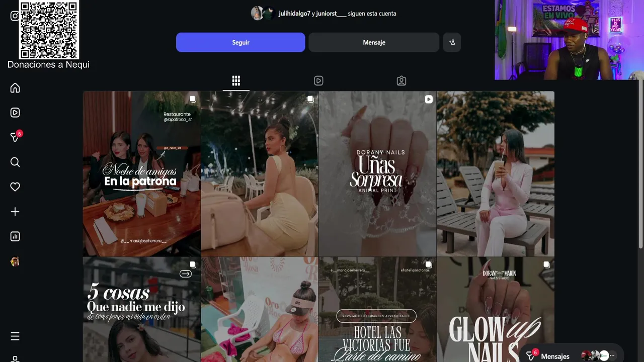Click the streamer webcam overlay
Screen dimensions: 644x362
569,40
